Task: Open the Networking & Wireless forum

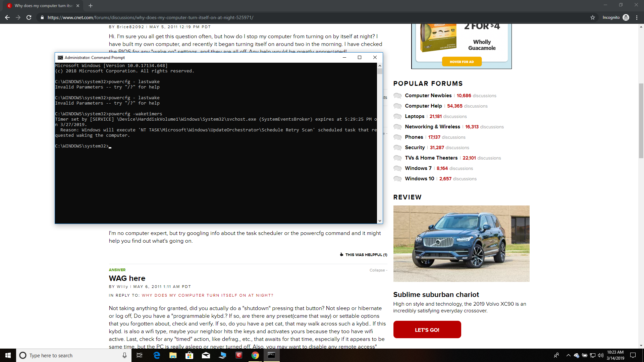Action: click(x=432, y=127)
